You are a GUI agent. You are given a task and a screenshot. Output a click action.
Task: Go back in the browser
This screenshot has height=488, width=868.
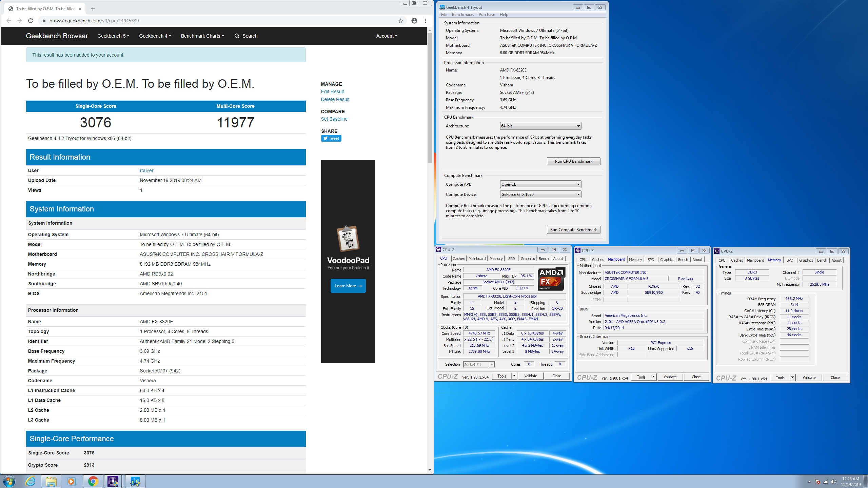[x=9, y=21]
